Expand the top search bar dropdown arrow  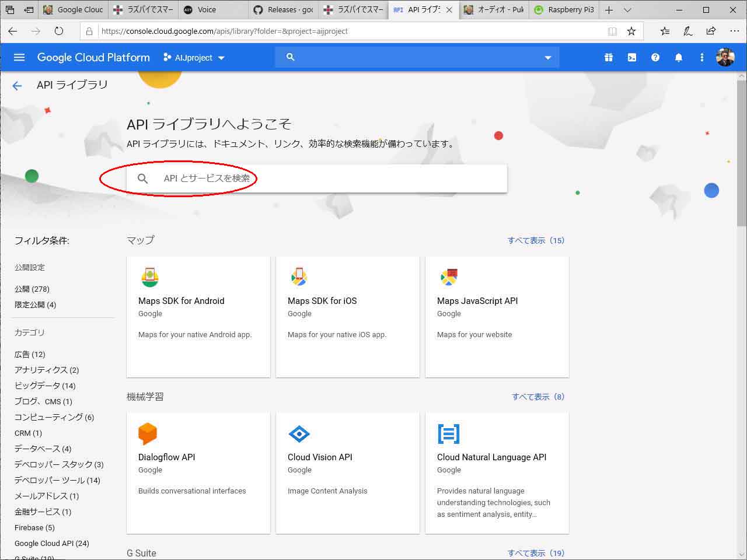[x=547, y=58]
